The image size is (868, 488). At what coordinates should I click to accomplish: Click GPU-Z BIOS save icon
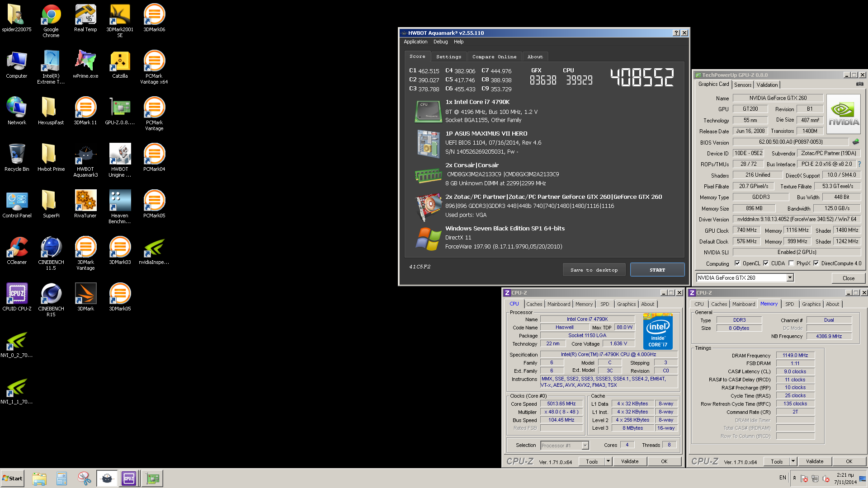point(855,142)
